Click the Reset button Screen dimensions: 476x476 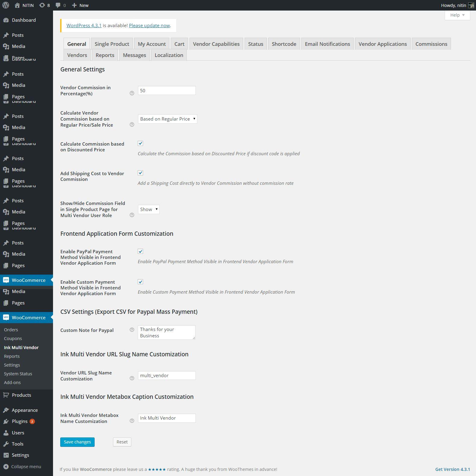[x=122, y=442]
